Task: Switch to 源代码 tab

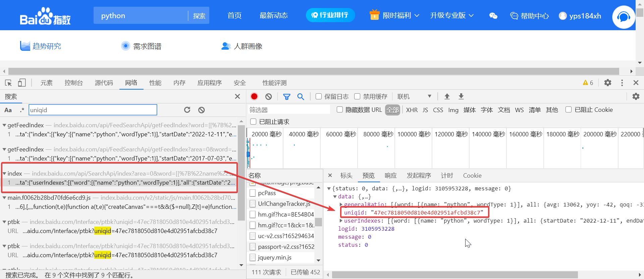Action: 104,83
